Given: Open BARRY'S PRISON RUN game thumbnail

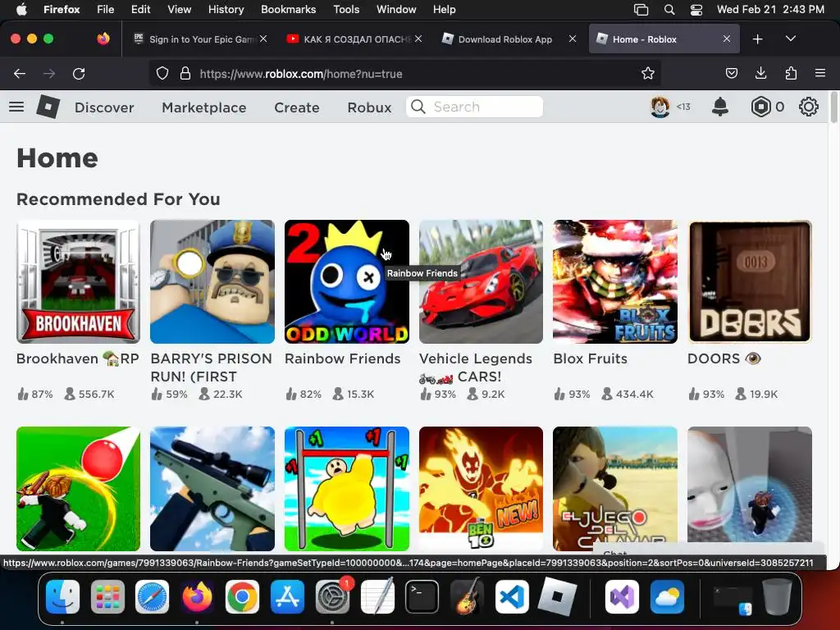Looking at the screenshot, I should (x=212, y=281).
